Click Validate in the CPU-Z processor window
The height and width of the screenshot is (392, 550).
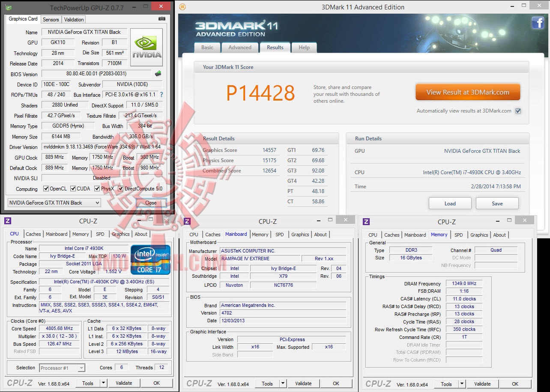click(124, 383)
